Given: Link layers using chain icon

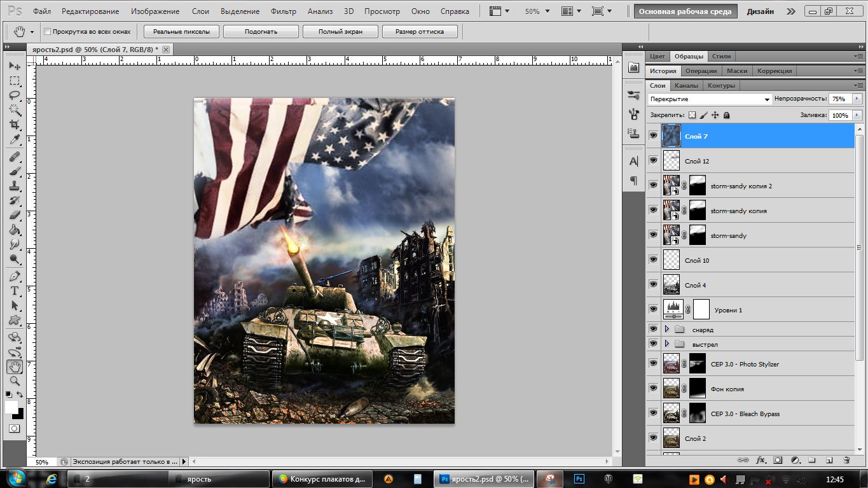Looking at the screenshot, I should pyautogui.click(x=743, y=460).
